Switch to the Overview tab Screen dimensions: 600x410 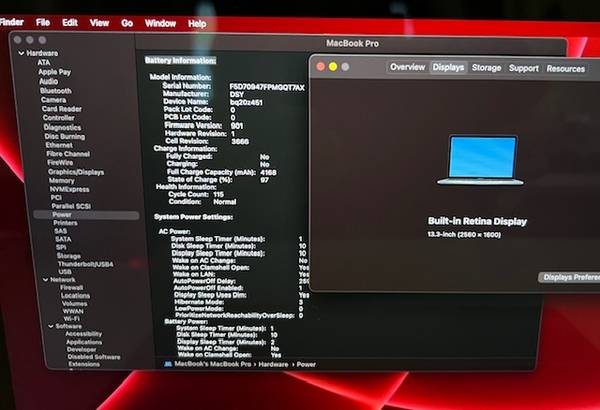tap(408, 67)
